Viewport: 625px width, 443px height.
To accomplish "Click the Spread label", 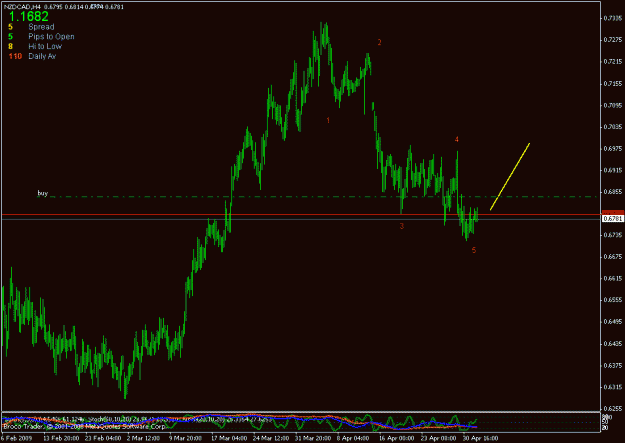I will [x=41, y=27].
